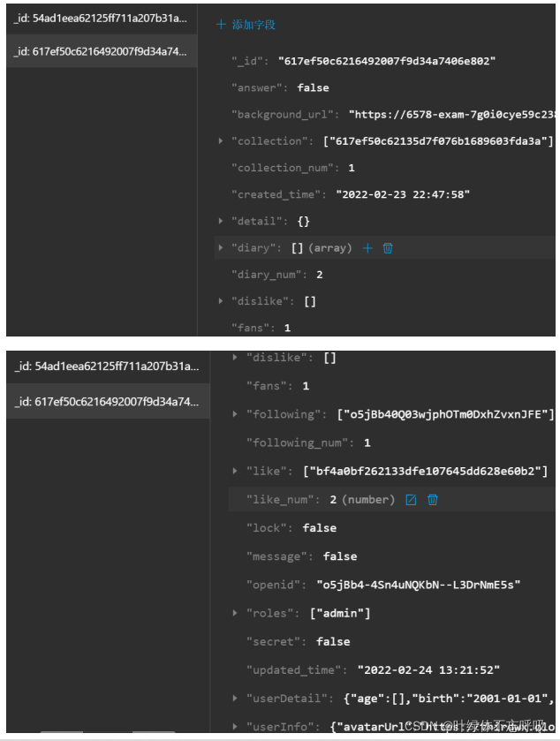The width and height of the screenshot is (560, 741).
Task: Expand the following array field
Action: [x=234, y=414]
